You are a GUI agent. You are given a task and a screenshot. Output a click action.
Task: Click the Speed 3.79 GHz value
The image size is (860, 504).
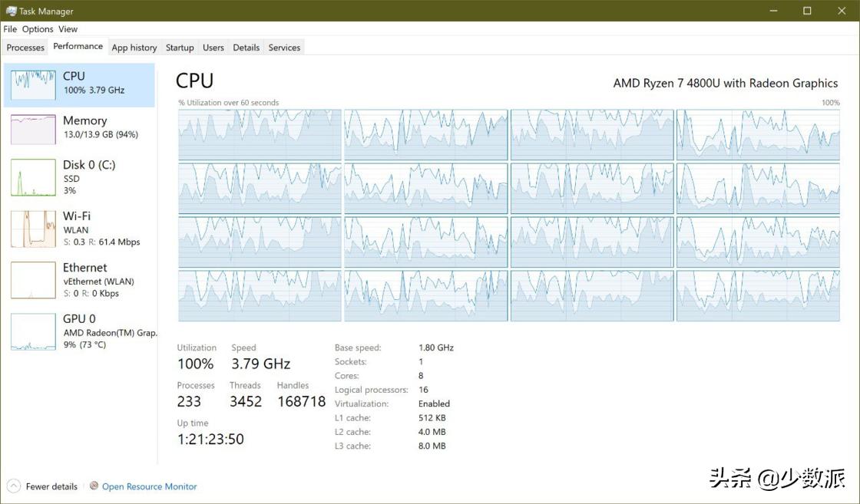pyautogui.click(x=260, y=364)
